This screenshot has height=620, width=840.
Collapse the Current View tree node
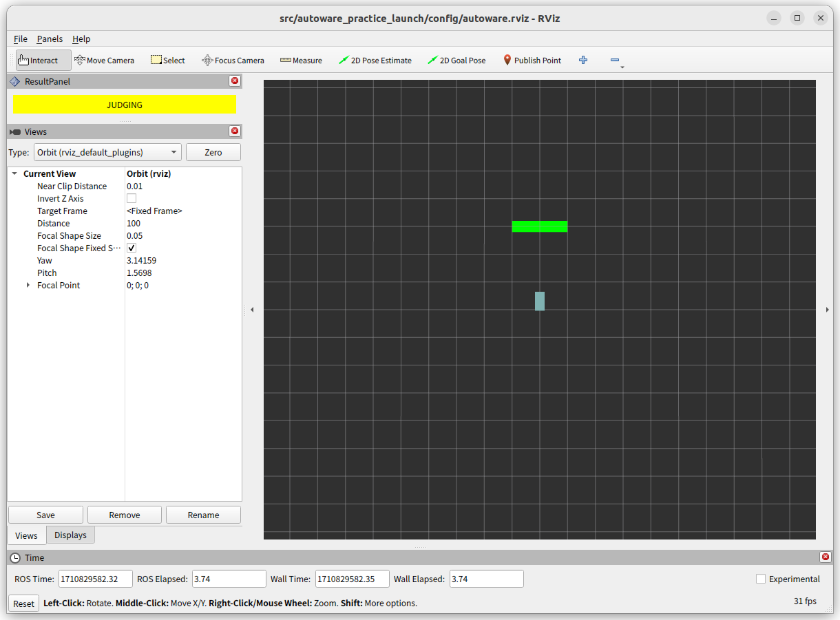(x=14, y=174)
